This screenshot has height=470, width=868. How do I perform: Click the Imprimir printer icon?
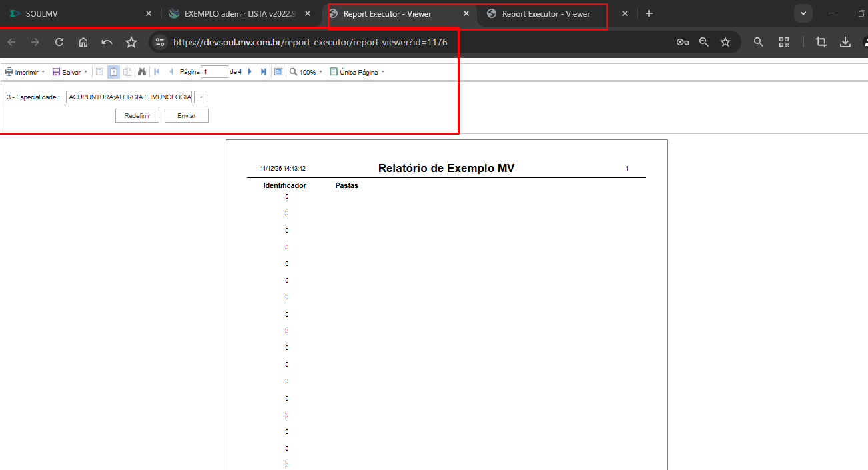(x=9, y=72)
